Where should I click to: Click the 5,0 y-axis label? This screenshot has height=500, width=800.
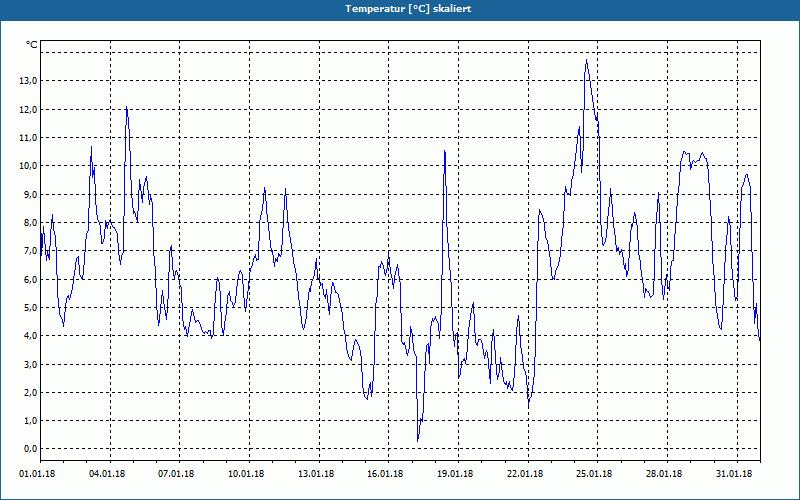[30, 308]
